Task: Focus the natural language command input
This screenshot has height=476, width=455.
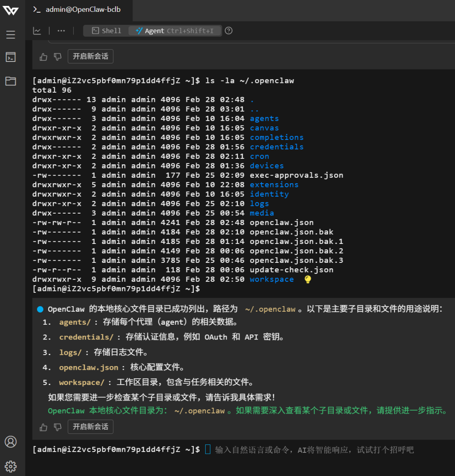Action: [314, 449]
